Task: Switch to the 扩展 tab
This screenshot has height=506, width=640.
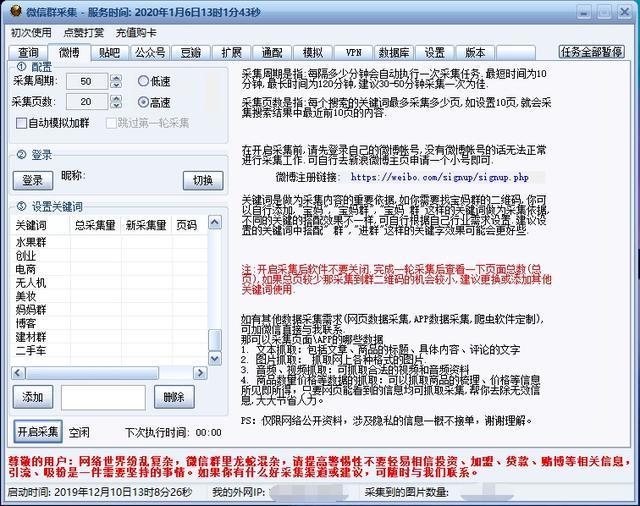Action: click(231, 53)
